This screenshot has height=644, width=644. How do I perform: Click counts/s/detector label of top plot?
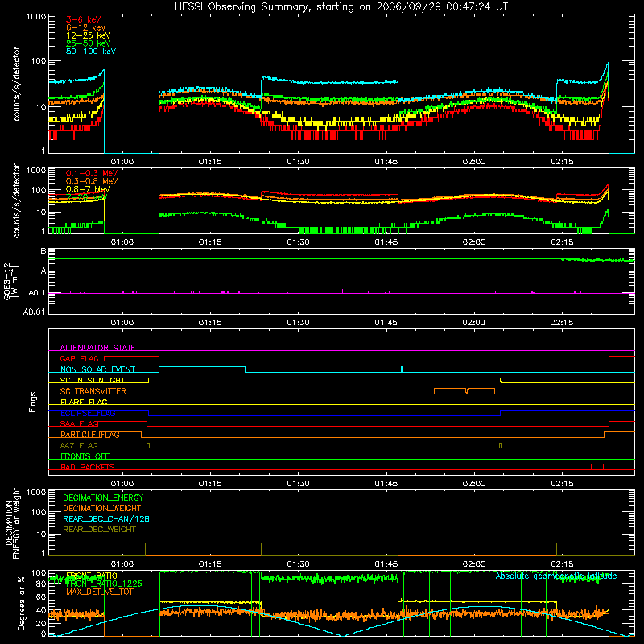[x=16, y=84]
